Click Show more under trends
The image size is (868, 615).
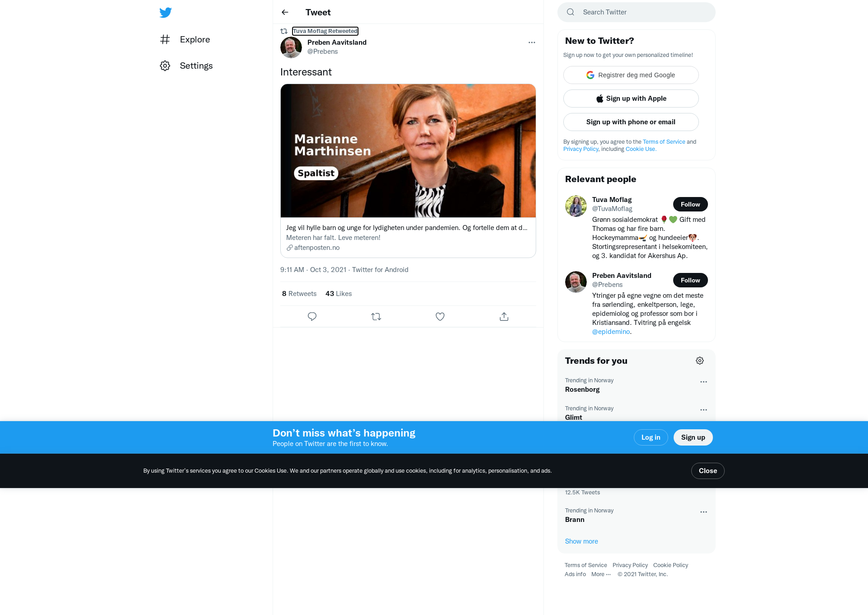(x=581, y=541)
